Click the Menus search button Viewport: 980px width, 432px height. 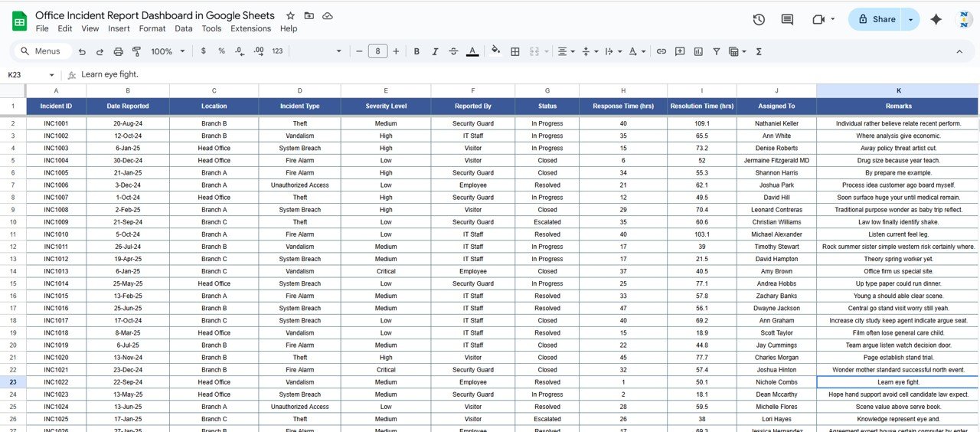coord(42,51)
